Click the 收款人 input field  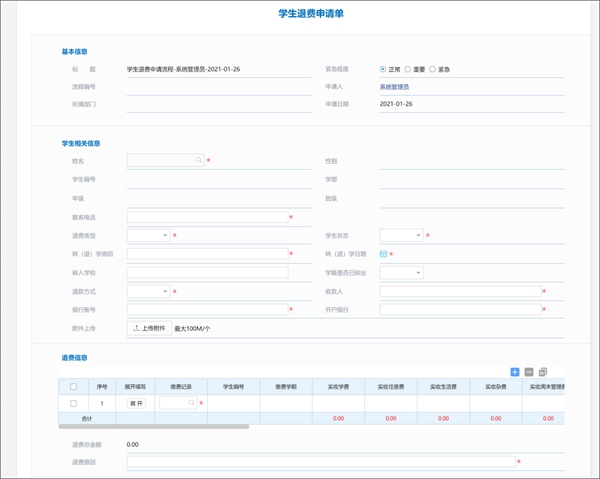click(460, 292)
